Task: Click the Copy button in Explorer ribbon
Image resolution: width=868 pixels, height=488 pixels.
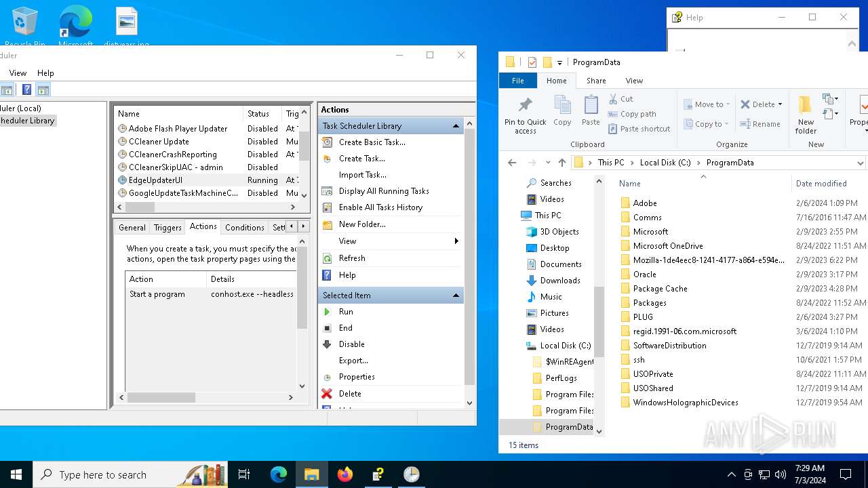Action: pos(562,110)
